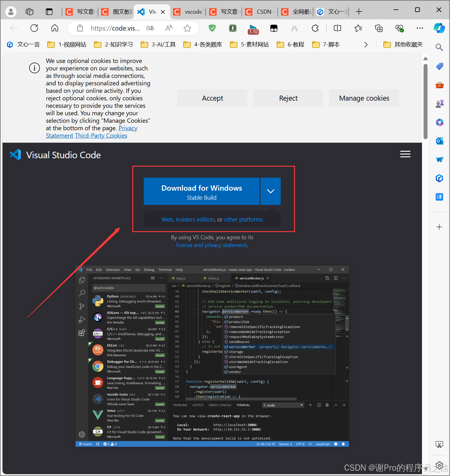Open the 4-各类题库 bookmarks folder

[203, 45]
